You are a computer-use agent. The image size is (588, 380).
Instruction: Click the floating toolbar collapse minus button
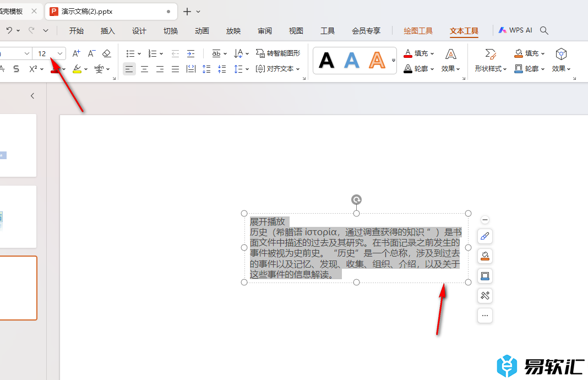(485, 220)
